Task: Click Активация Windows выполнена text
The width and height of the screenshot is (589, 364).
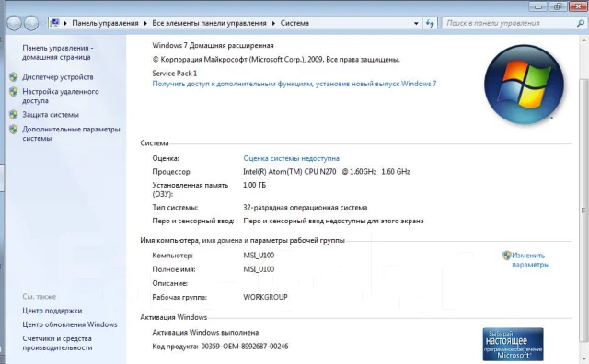Action: (x=205, y=333)
